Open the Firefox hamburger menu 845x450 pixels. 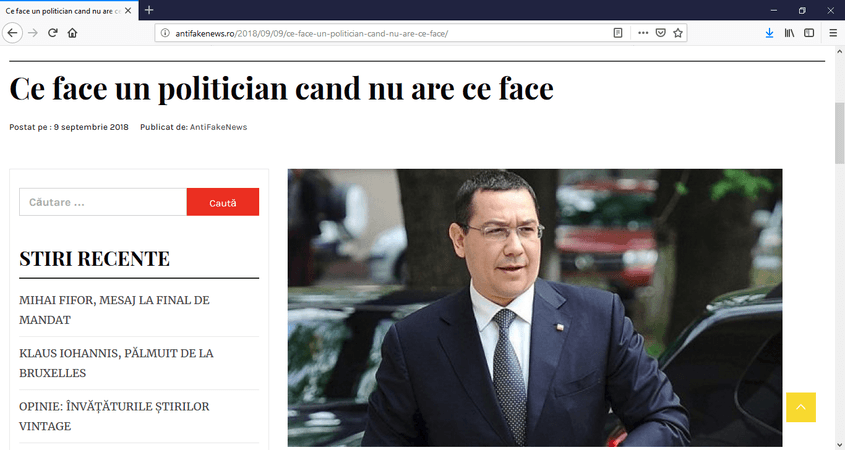tap(833, 33)
